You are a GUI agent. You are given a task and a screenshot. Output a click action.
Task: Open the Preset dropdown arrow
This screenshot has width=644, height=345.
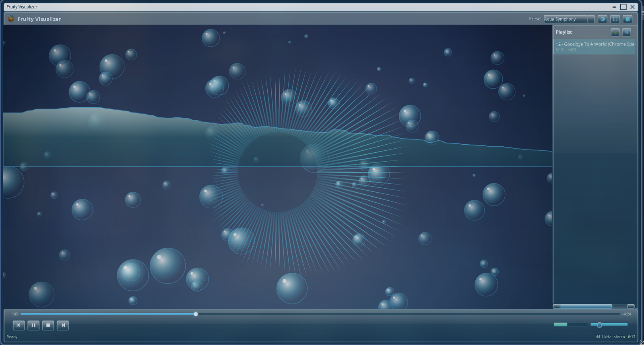[591, 19]
